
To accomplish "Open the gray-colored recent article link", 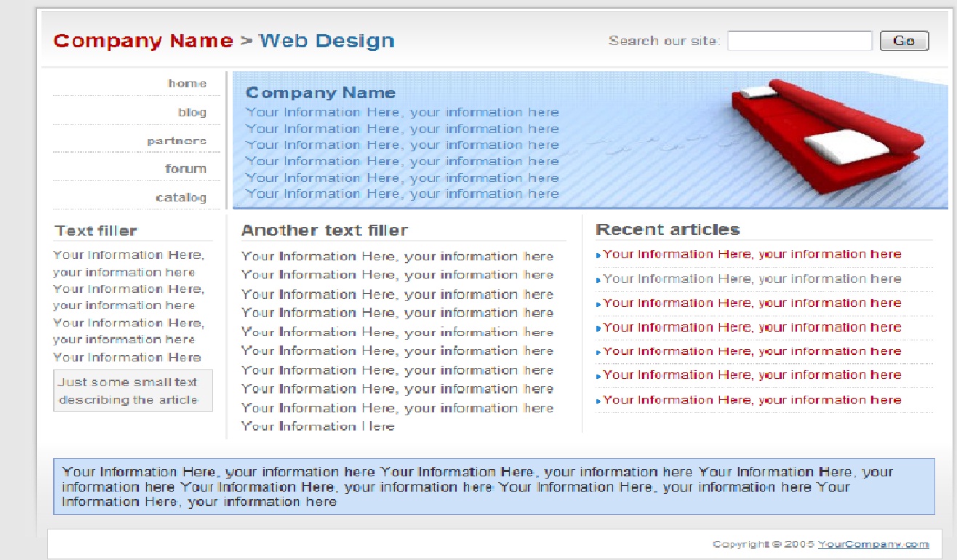I will click(752, 279).
